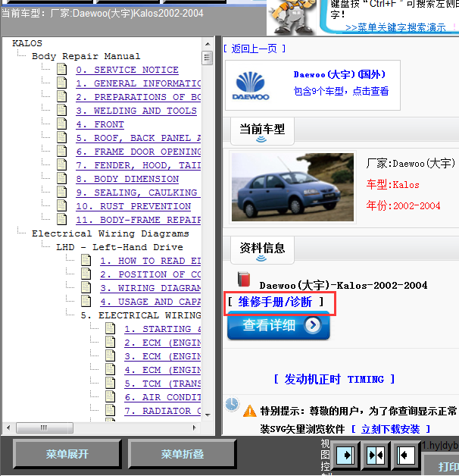This screenshot has height=476, width=459.
Task: Open 2. POSITION OF connectors link
Action: pyautogui.click(x=151, y=274)
